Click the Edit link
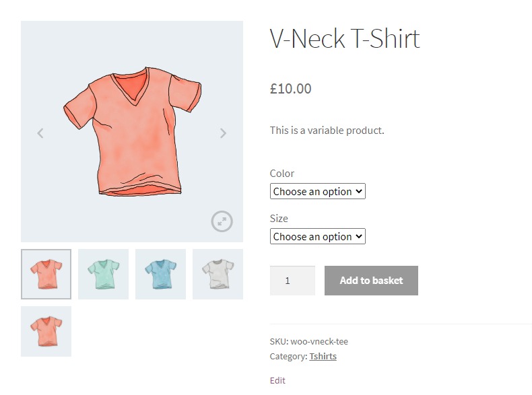The width and height of the screenshot is (532, 395). click(277, 380)
